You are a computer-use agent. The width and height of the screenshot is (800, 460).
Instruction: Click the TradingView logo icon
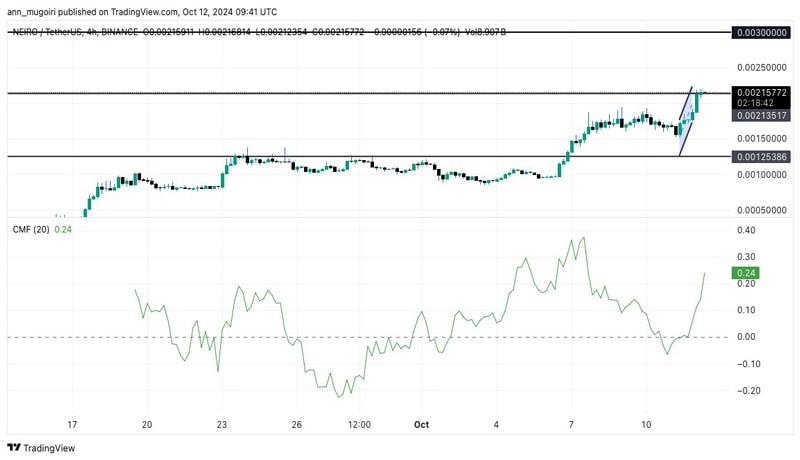click(14, 448)
